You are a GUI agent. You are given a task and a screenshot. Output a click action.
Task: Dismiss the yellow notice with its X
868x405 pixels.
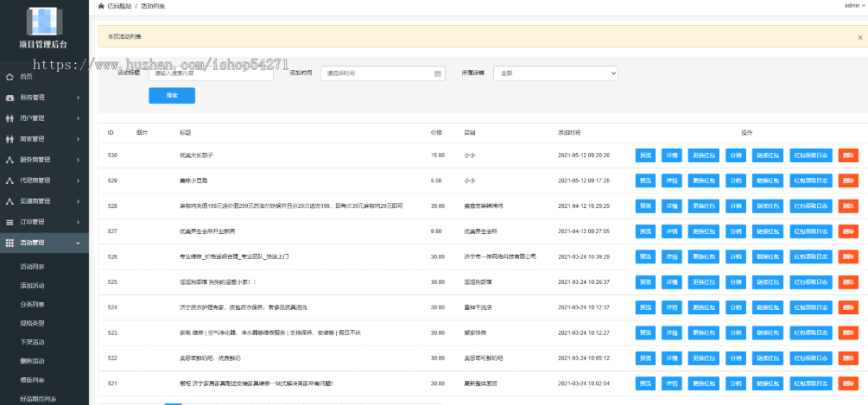coord(859,37)
